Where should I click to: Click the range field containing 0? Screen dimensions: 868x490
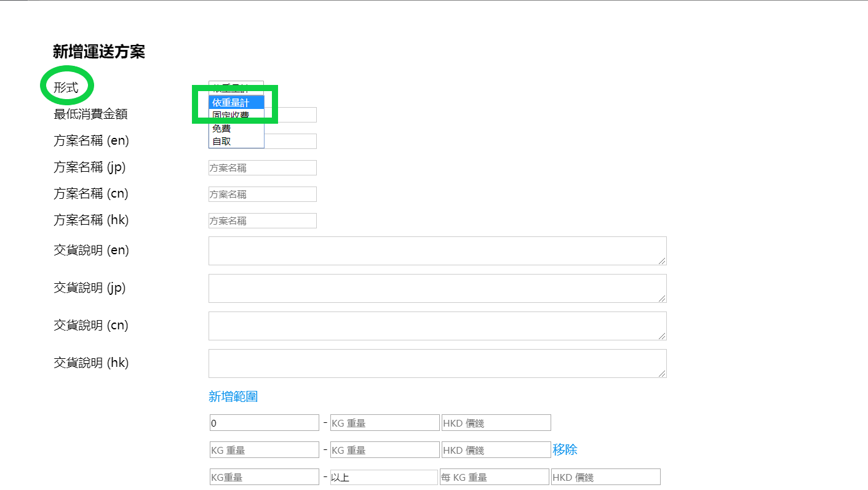pyautogui.click(x=265, y=423)
